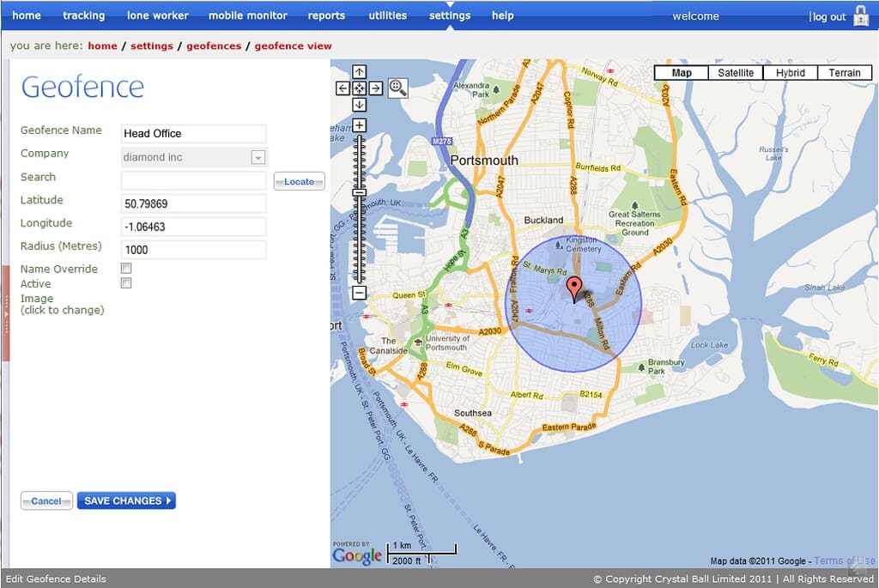This screenshot has height=588, width=879.
Task: Switch map to Satellite view
Action: 736,73
